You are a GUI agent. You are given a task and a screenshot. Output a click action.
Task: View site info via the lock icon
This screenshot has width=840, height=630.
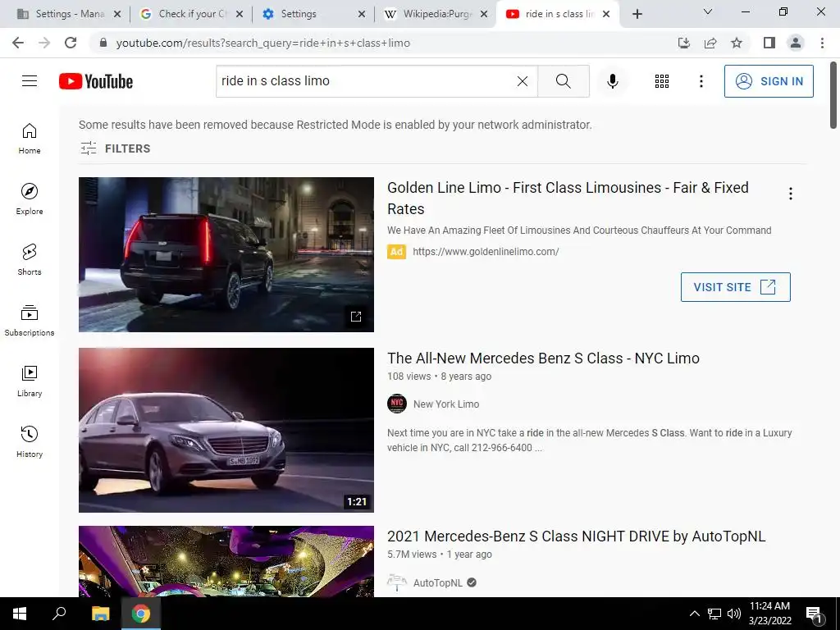[x=103, y=43]
